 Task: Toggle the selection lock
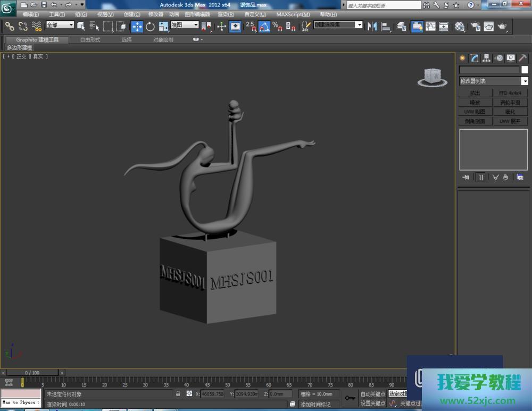[x=178, y=394]
